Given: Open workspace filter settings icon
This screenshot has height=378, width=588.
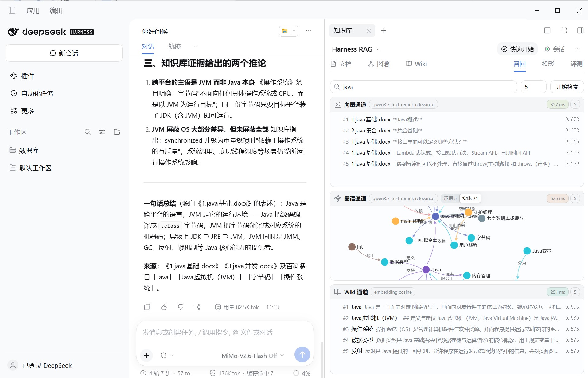Looking at the screenshot, I should tap(102, 132).
